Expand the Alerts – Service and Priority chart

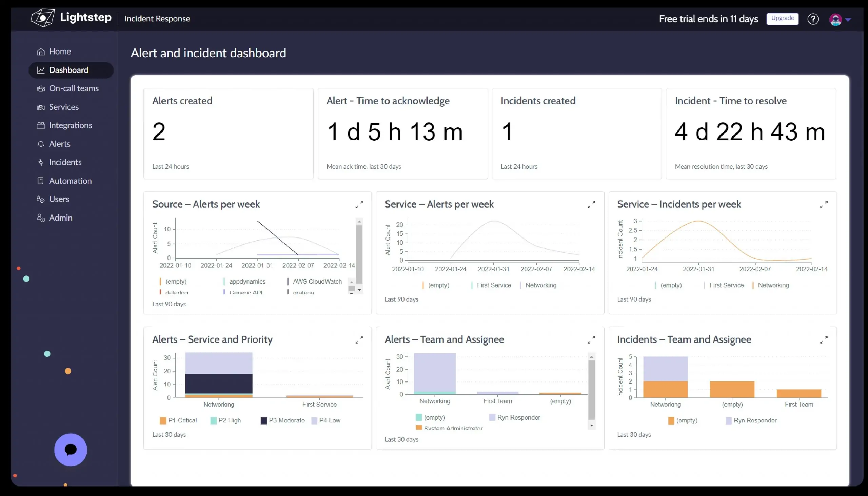click(359, 339)
